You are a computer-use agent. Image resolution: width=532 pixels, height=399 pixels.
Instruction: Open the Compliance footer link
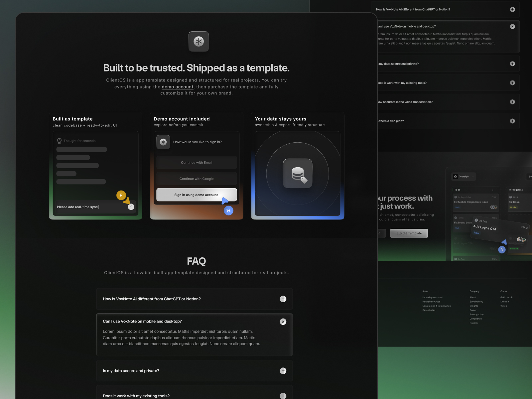[475, 319]
